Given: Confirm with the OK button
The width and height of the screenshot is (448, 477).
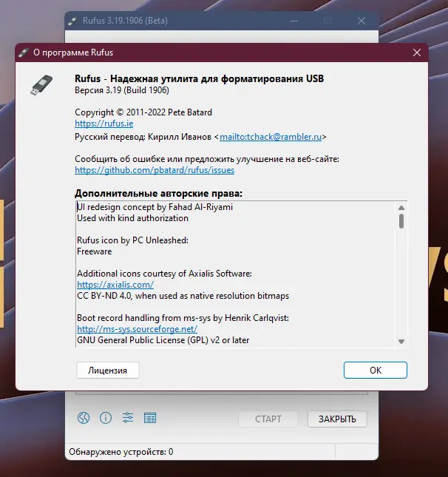Looking at the screenshot, I should point(376,371).
